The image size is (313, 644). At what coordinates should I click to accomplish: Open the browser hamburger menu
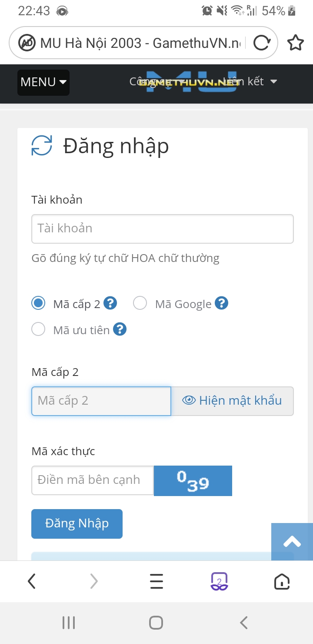[156, 581]
